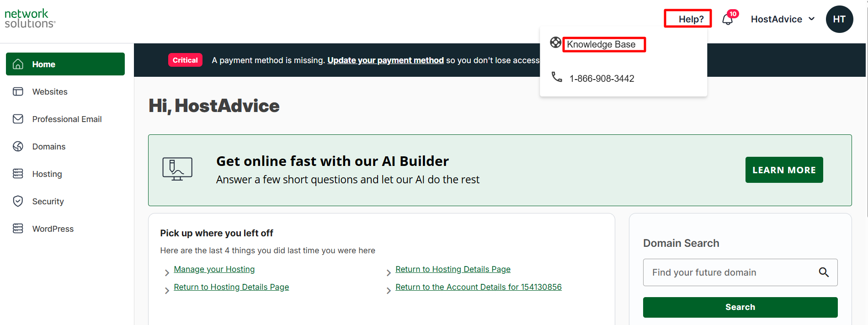
Task: Click the Hi, HostAdvice heading
Action: pyautogui.click(x=214, y=106)
